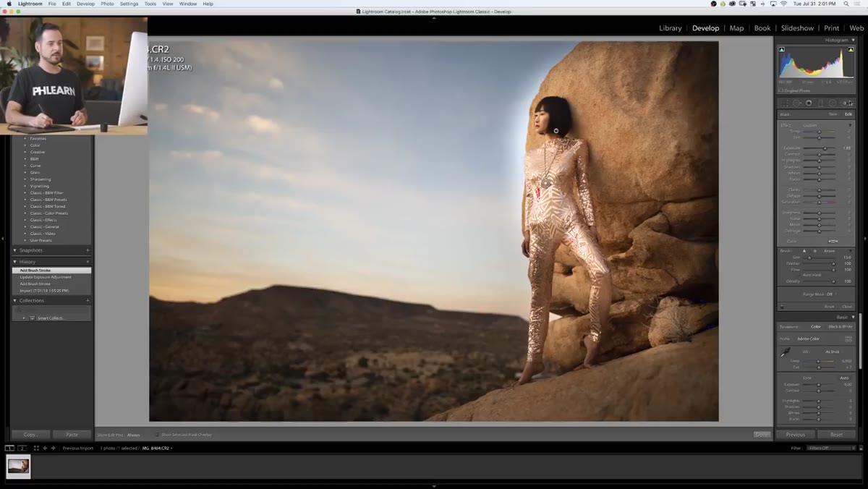Pick the White Balance eyedropper tool
Viewport: 868px width, 489px height.
[785, 352]
